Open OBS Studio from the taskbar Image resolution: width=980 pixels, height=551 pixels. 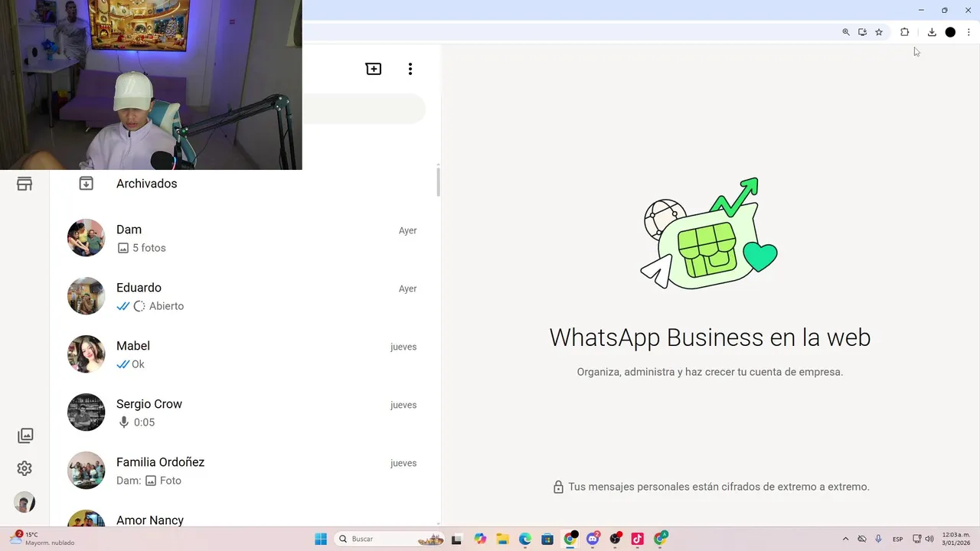(x=615, y=539)
